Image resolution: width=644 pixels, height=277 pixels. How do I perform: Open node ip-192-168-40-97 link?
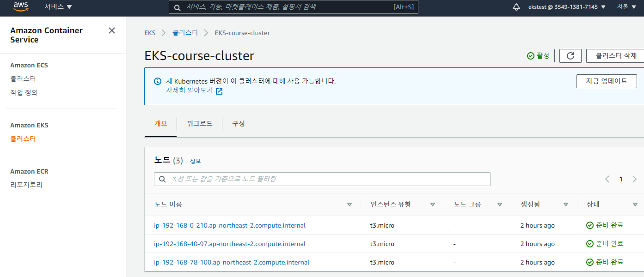(x=230, y=244)
